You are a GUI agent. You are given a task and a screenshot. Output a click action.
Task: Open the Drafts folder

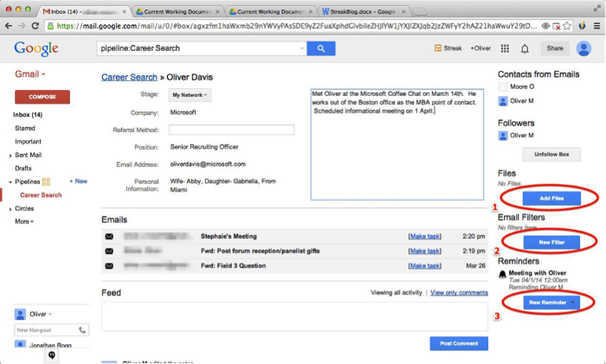click(23, 169)
